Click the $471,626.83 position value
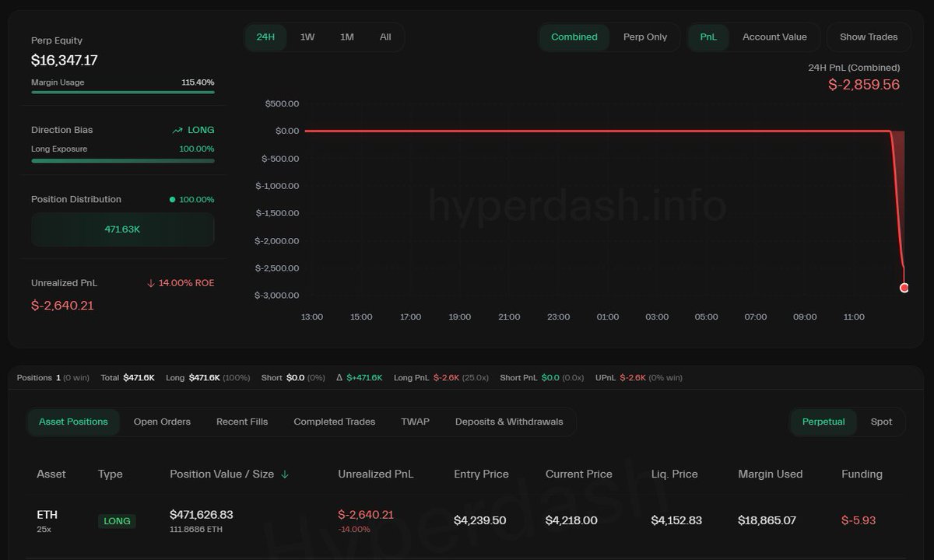This screenshot has width=934, height=560. tap(202, 514)
